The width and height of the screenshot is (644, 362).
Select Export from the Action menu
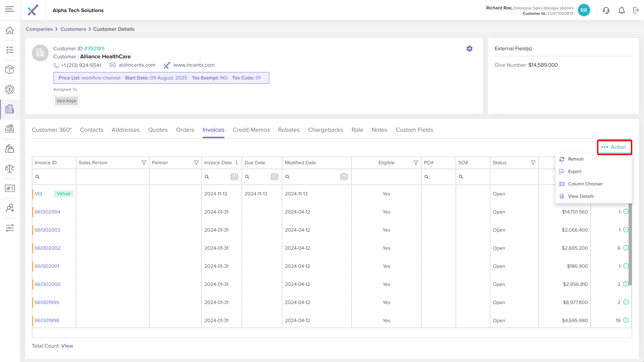tap(575, 171)
